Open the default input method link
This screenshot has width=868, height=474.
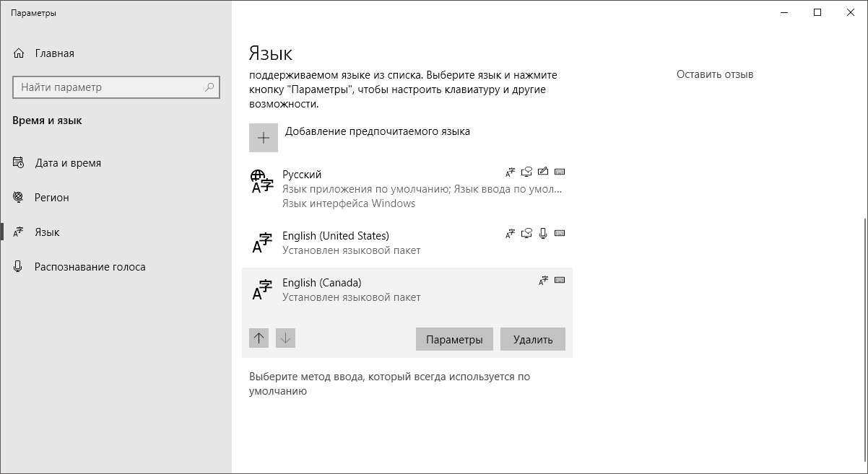tap(390, 384)
